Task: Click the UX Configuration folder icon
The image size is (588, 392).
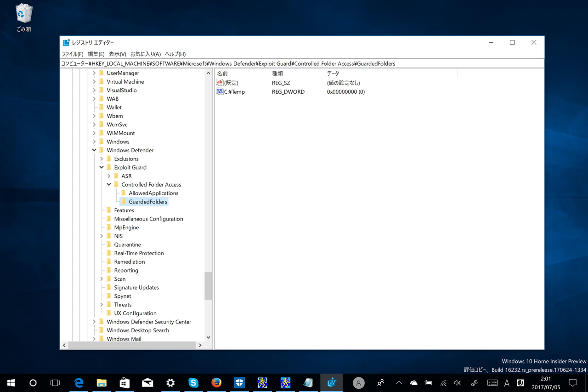Action: pyautogui.click(x=109, y=313)
